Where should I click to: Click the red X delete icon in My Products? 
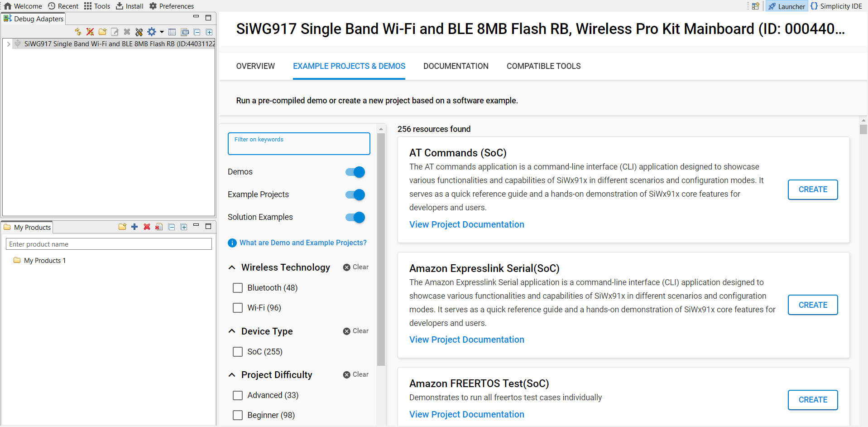[x=147, y=227]
